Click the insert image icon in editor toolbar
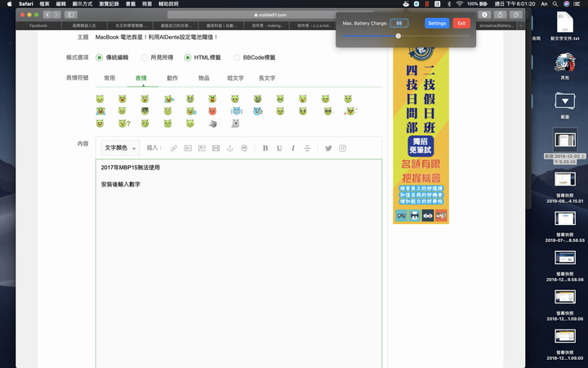Image resolution: width=588 pixels, height=368 pixels. coord(188,148)
